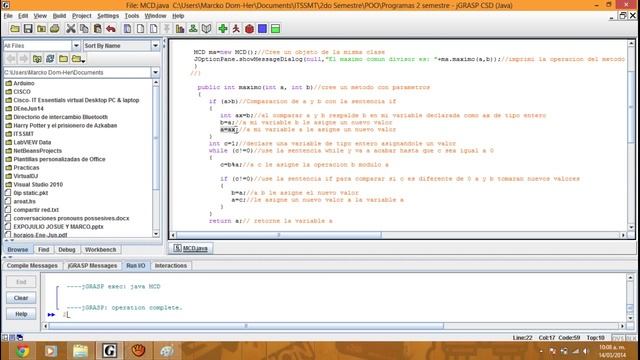
Task: Open the Build menu
Action: tap(59, 16)
